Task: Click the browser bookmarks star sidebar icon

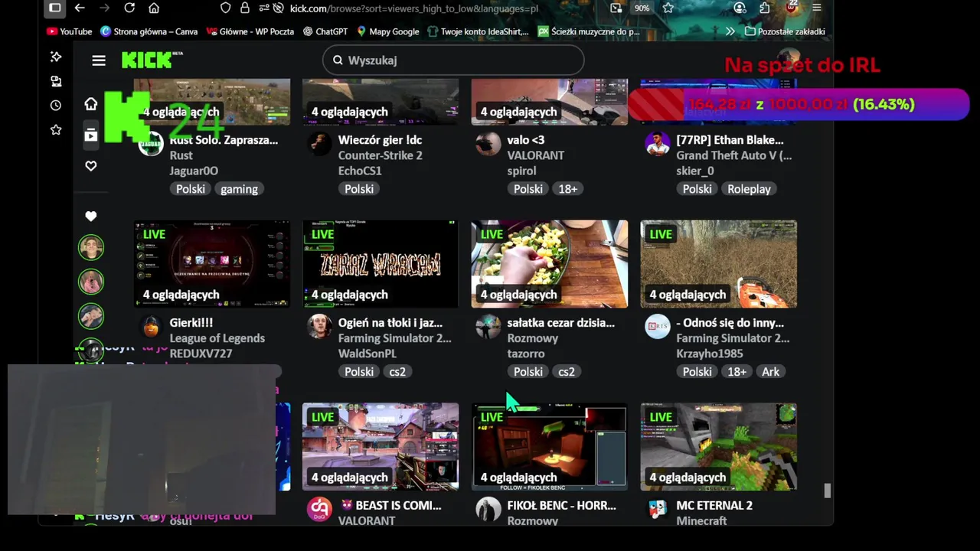Action: pos(56,130)
